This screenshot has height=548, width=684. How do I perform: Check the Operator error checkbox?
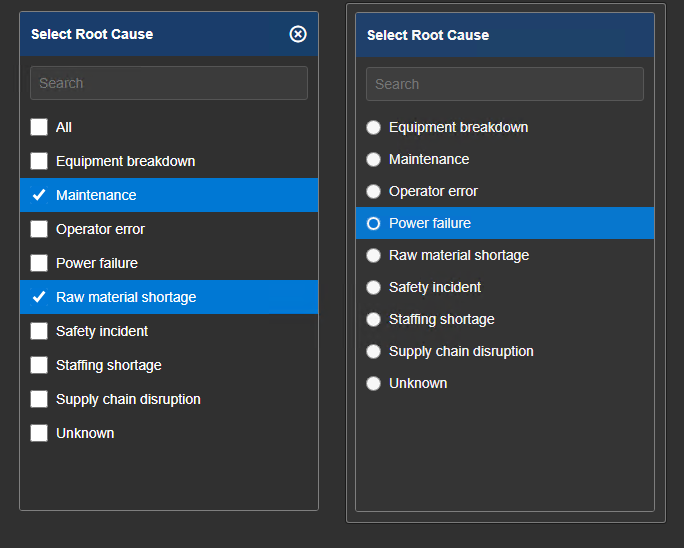coord(39,229)
